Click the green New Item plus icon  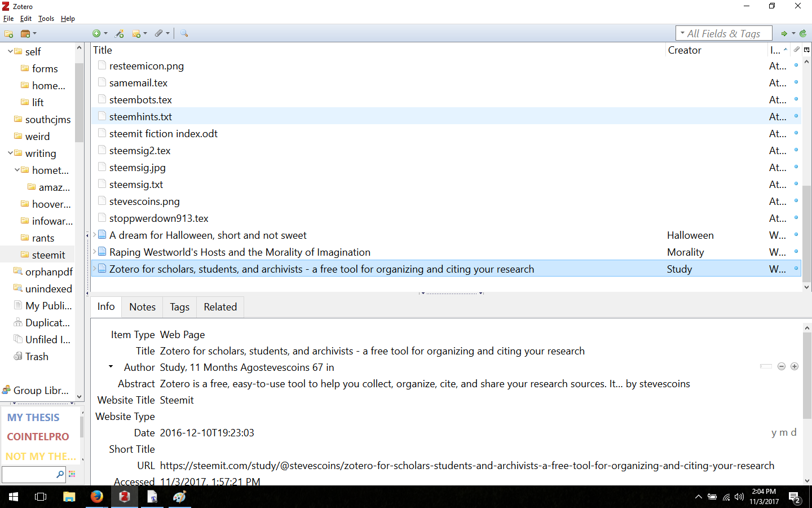tap(96, 34)
